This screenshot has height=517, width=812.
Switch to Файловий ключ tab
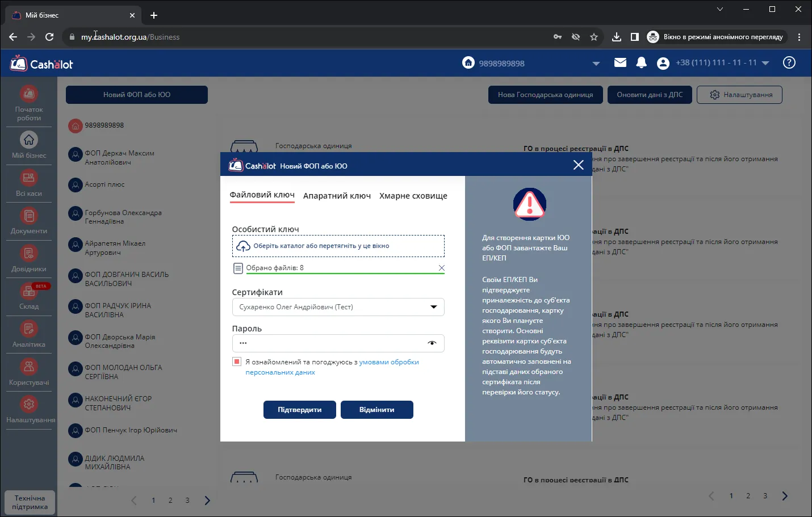pyautogui.click(x=262, y=195)
